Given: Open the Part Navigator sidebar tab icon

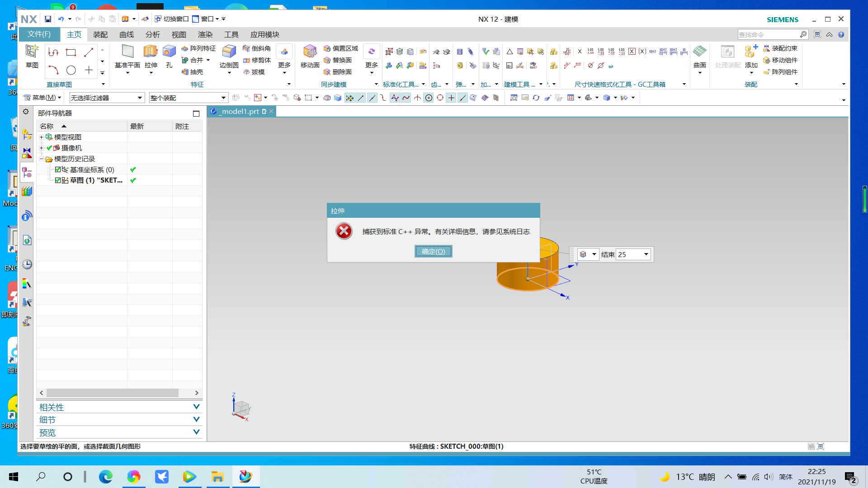Looking at the screenshot, I should pos(27,173).
